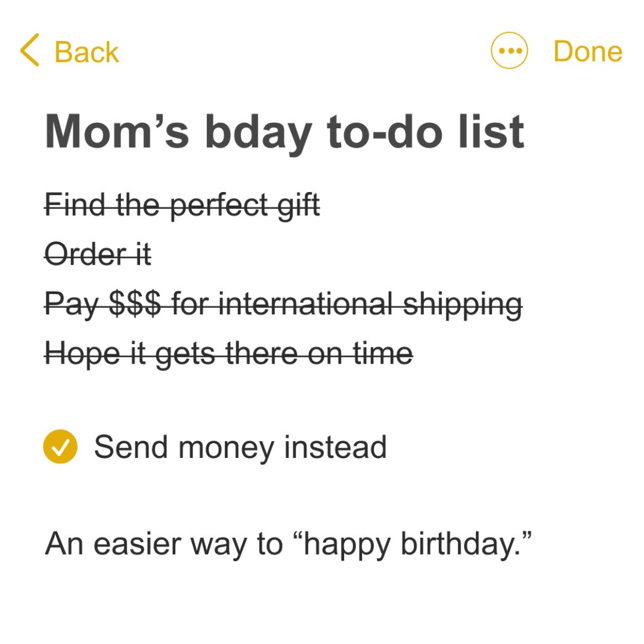Tap the Send money instead text
Screen dimensions: 644x644
(240, 447)
